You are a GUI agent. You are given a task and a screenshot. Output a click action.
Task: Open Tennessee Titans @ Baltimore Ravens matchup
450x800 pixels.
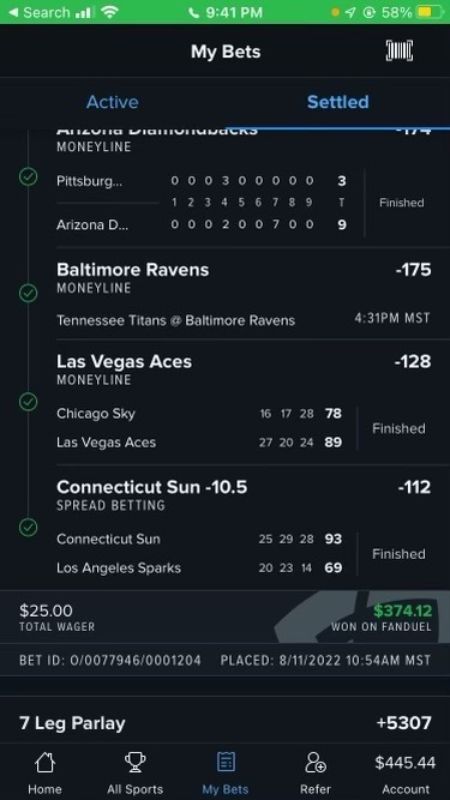(x=176, y=320)
